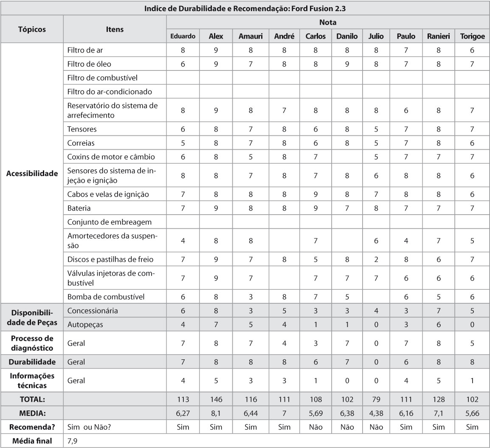
Task: Click the table title mentioning Ford Fusion 2.3
Action: [245, 8]
